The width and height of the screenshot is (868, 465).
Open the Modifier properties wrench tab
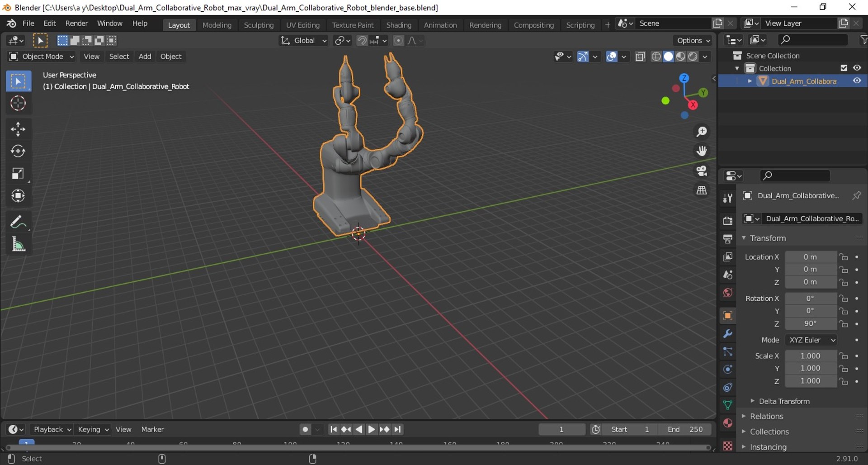(x=727, y=334)
